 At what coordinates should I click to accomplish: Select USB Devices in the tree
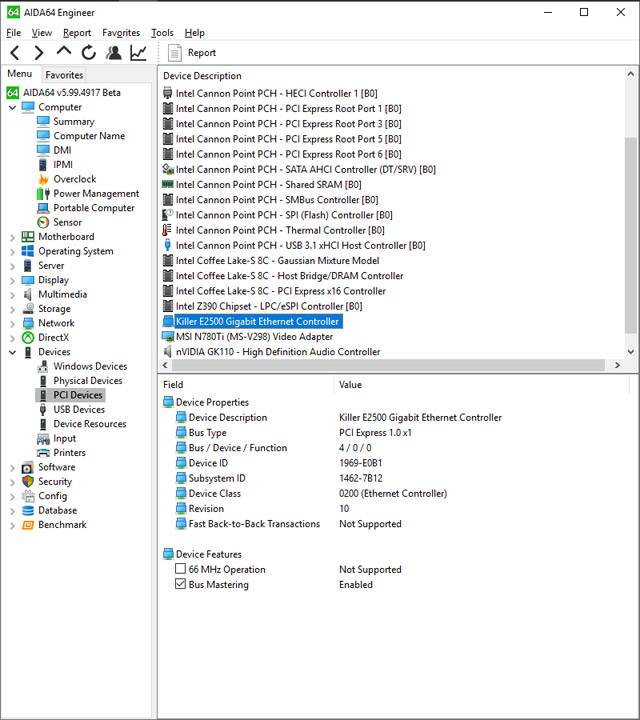click(79, 409)
